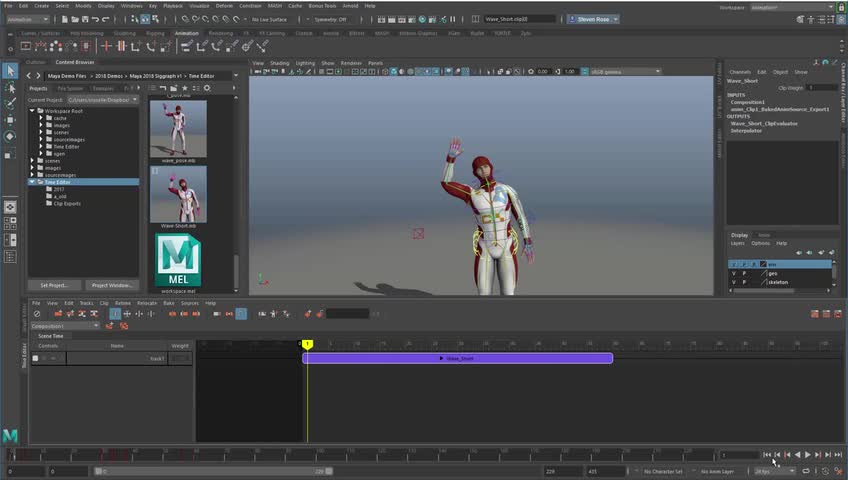Open the Composition1 dropdown
The image size is (848, 480).
point(64,326)
